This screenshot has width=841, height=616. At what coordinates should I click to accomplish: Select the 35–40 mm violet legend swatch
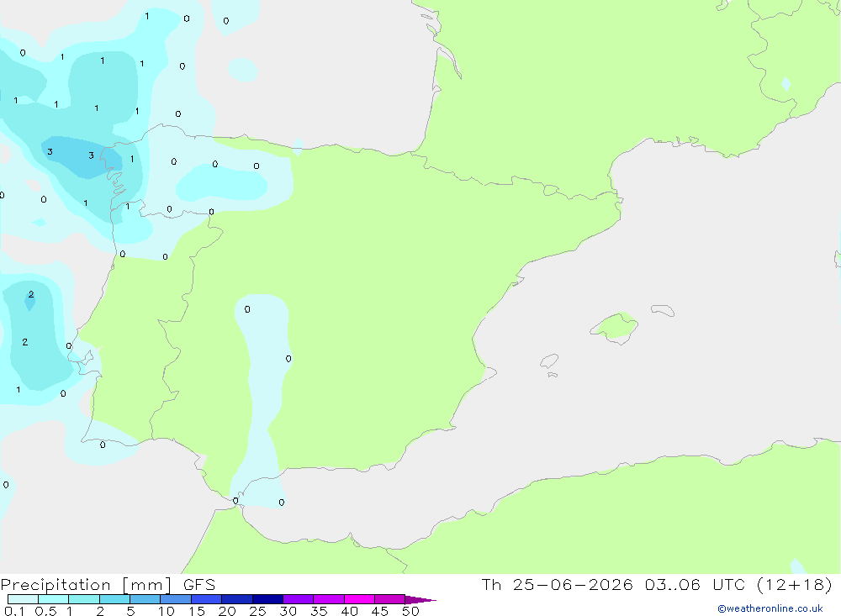point(329,599)
